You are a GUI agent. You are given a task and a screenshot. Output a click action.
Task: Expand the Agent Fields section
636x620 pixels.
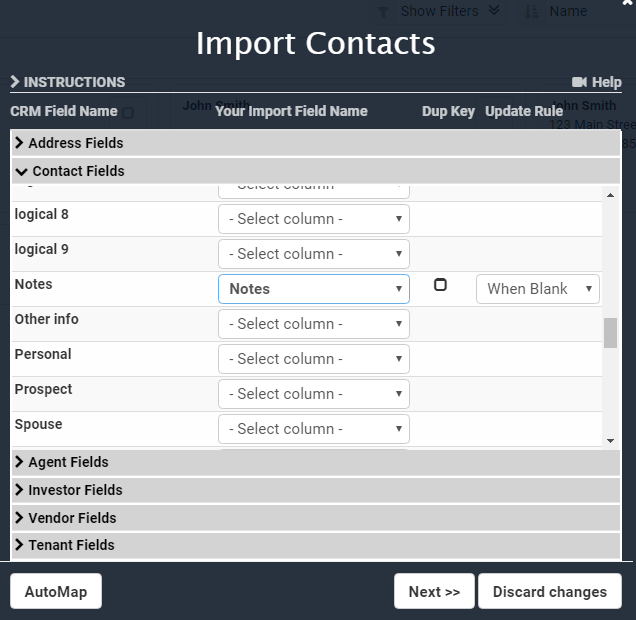point(68,462)
